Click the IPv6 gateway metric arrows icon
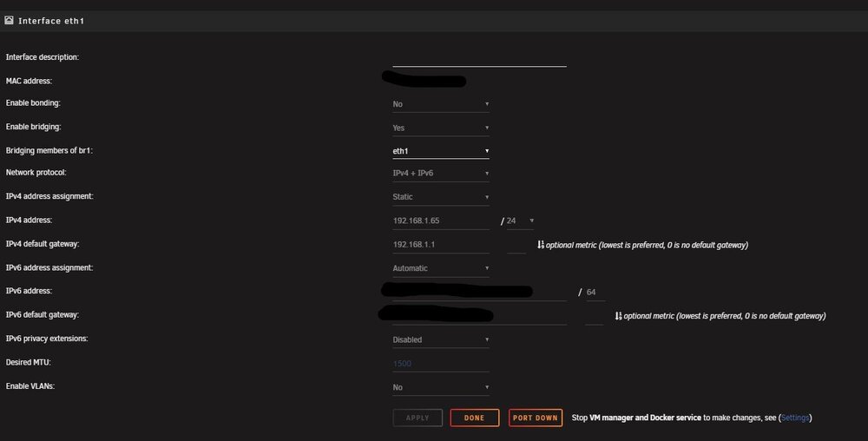868x441 pixels. 618,316
